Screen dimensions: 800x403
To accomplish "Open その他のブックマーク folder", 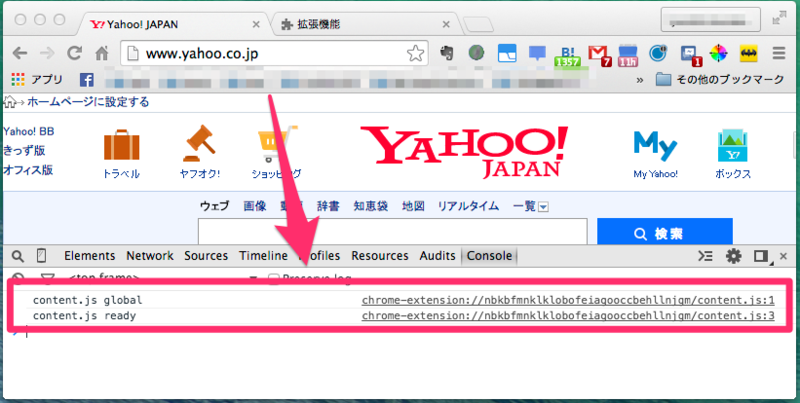I will click(720, 80).
